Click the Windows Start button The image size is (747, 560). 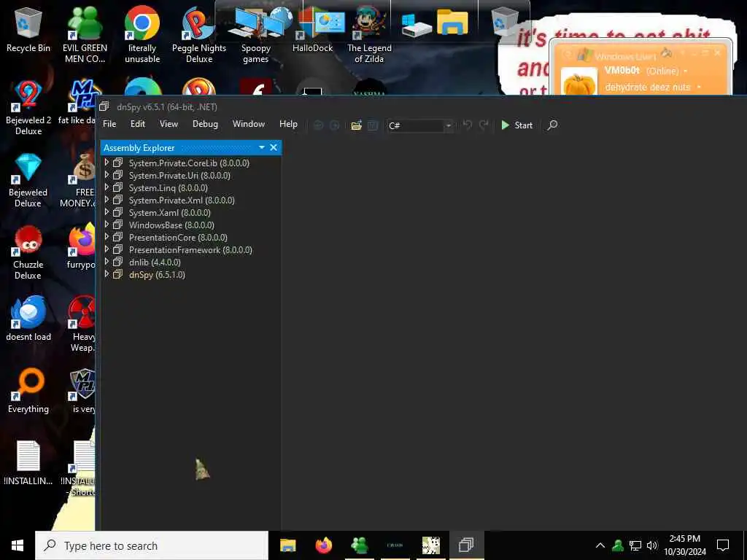pos(18,545)
